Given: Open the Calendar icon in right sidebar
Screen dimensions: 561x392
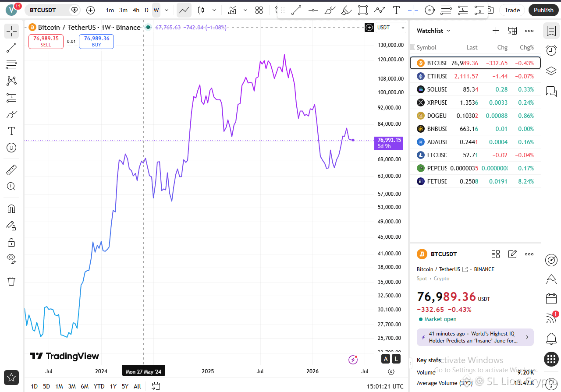Looking at the screenshot, I should (551, 299).
